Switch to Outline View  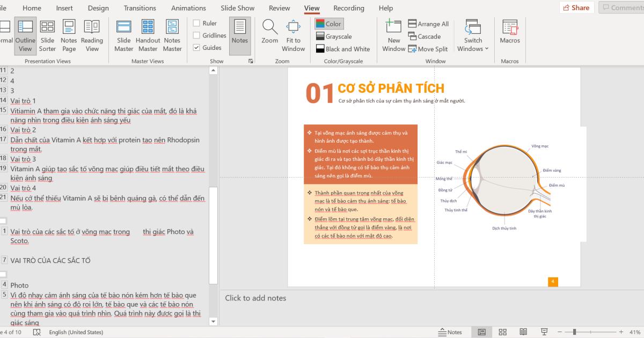25,35
